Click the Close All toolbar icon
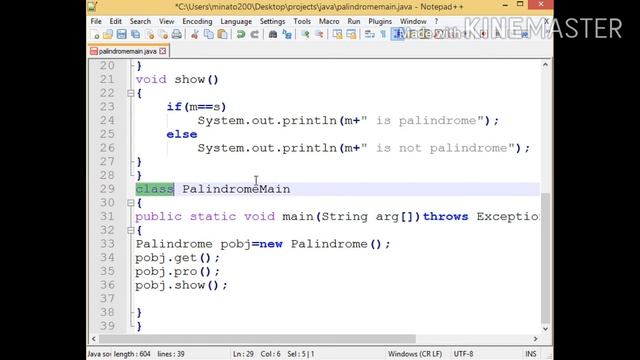 pos(163,35)
